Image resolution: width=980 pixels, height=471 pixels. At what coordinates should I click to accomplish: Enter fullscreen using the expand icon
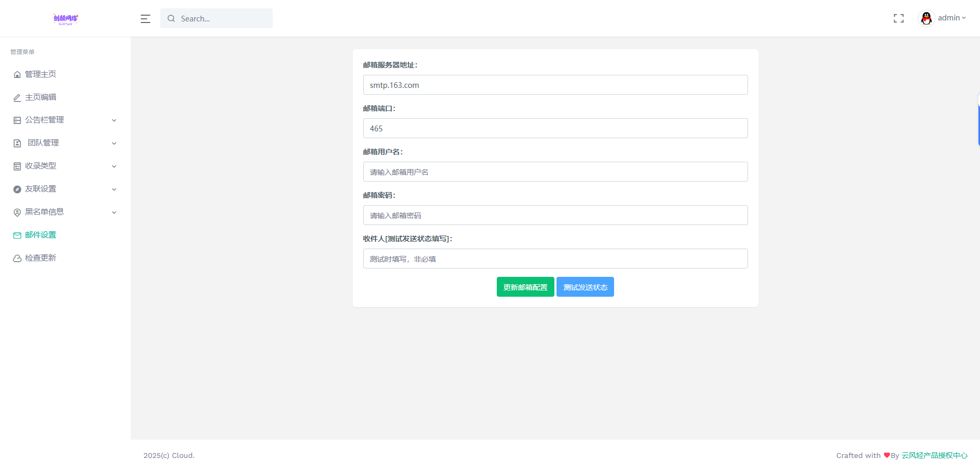pyautogui.click(x=898, y=18)
